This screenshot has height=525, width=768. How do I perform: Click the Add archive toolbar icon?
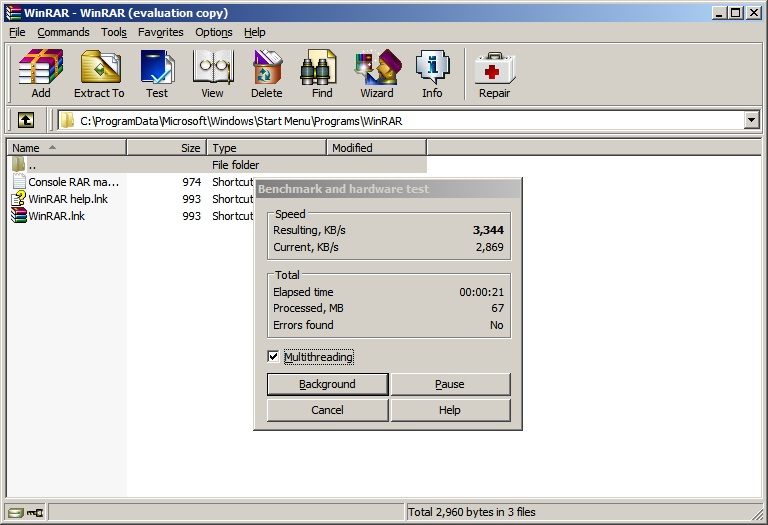click(x=41, y=67)
